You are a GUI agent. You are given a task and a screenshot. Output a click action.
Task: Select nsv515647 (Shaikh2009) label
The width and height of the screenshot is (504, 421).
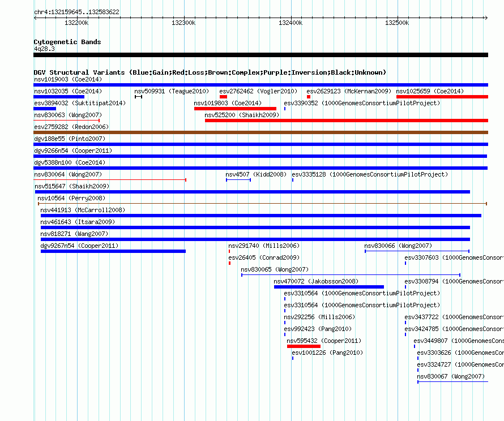(x=72, y=186)
